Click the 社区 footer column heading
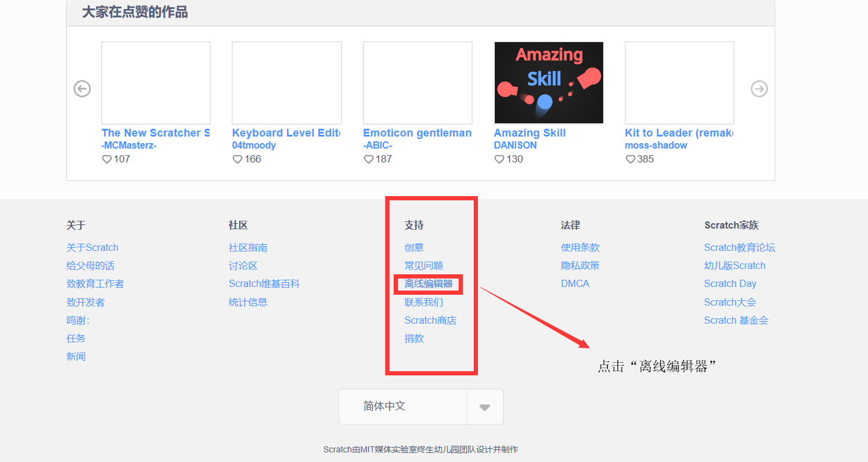The image size is (868, 462). (x=238, y=226)
